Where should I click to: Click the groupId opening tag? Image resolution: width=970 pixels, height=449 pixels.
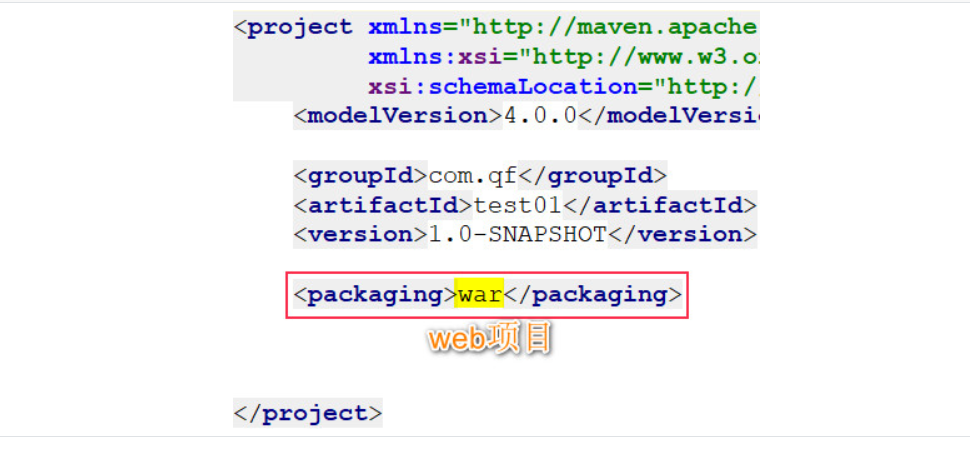click(x=361, y=176)
